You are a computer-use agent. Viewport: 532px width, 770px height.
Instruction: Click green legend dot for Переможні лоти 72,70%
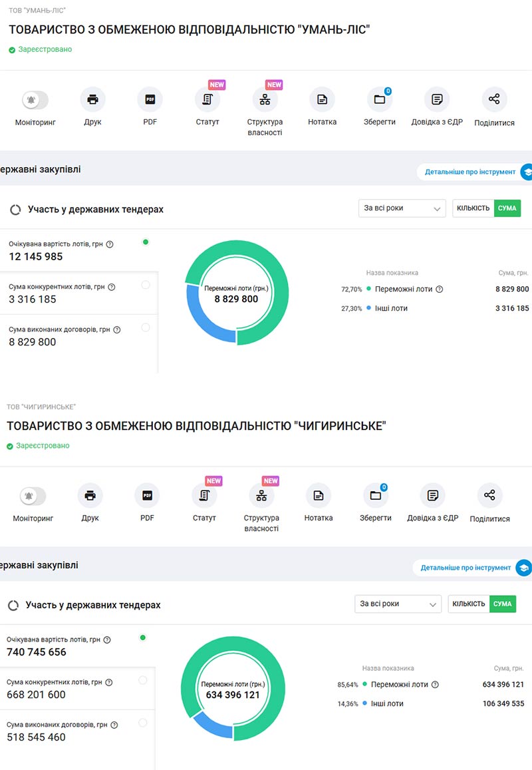368,289
